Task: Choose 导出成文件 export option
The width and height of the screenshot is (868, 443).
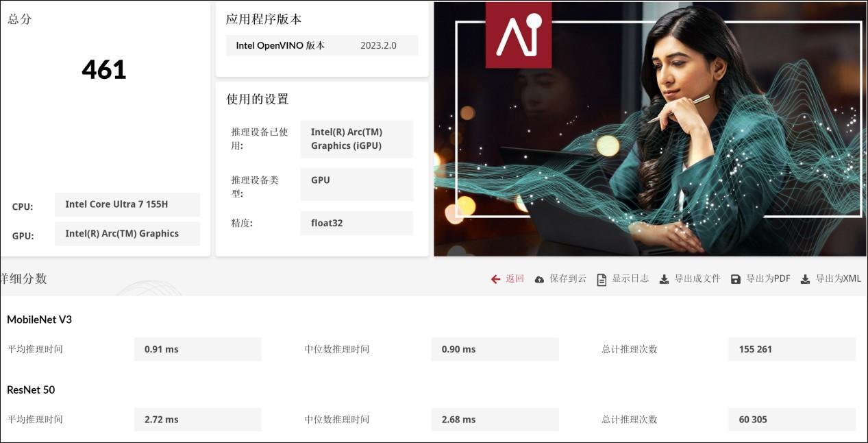Action: coord(697,278)
